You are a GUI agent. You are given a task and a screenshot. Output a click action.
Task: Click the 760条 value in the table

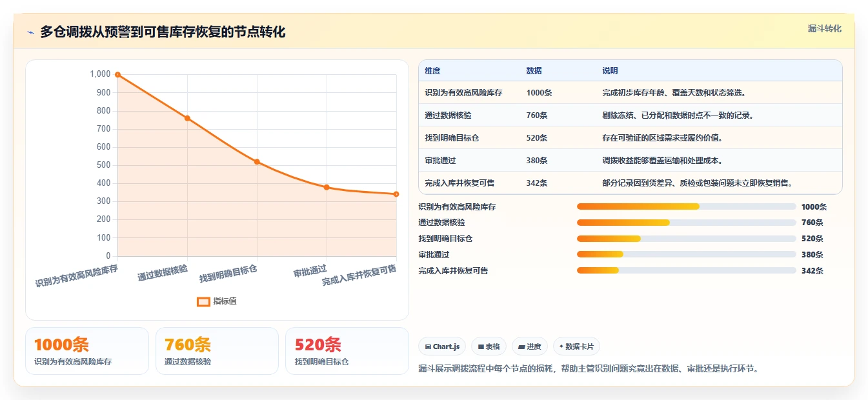(537, 115)
